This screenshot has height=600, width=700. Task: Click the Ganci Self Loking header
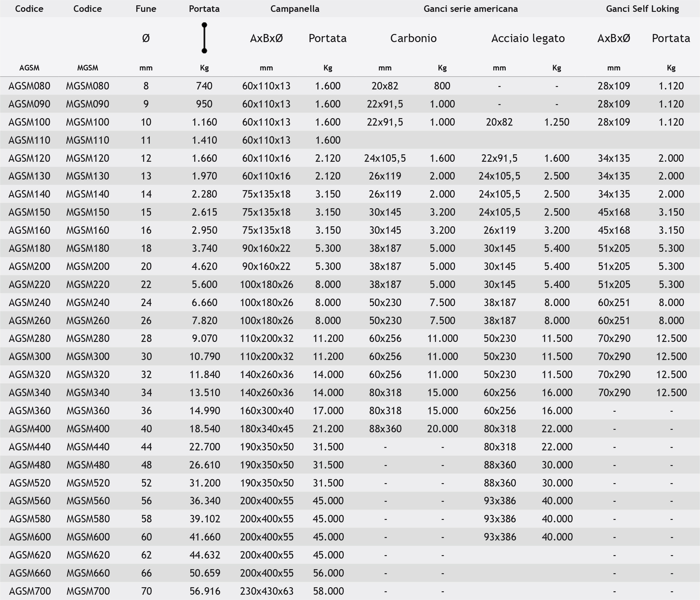point(642,9)
